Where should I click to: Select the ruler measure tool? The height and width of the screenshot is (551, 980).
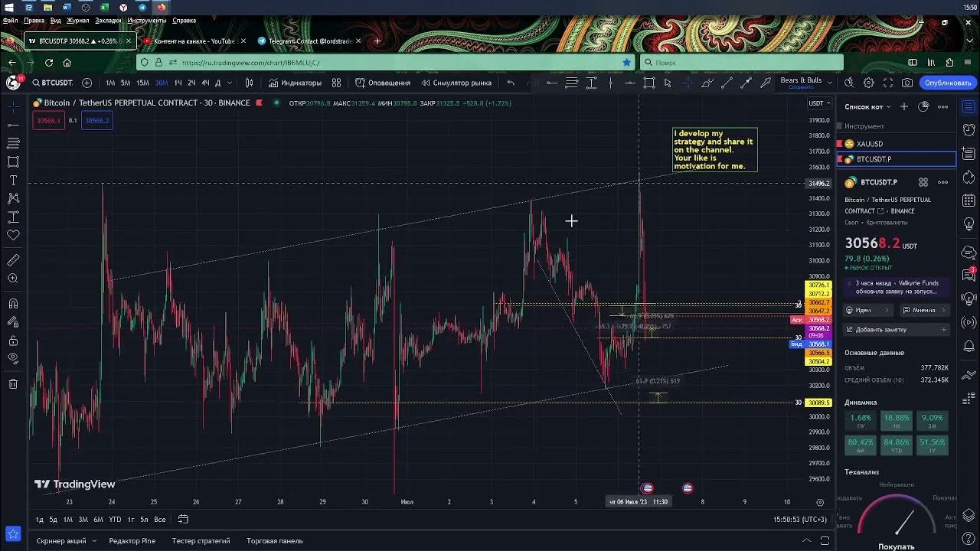click(13, 260)
